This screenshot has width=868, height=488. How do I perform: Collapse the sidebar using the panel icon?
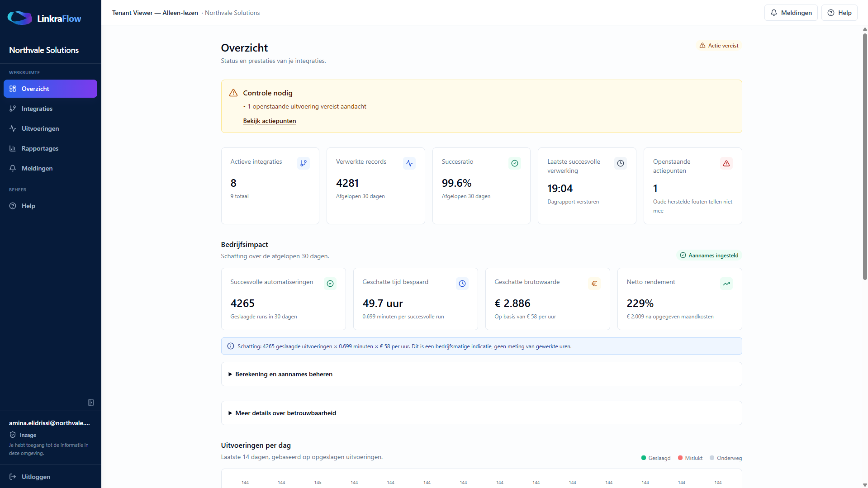click(x=91, y=403)
